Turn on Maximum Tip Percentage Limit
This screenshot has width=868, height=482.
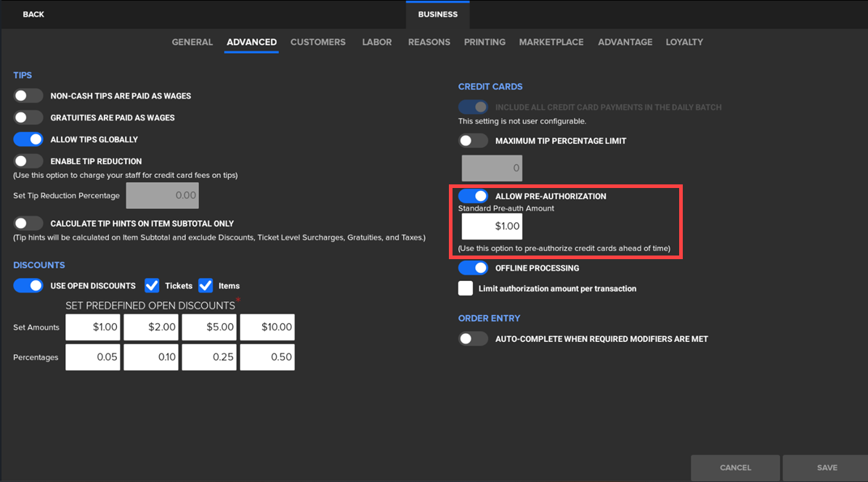coord(473,141)
